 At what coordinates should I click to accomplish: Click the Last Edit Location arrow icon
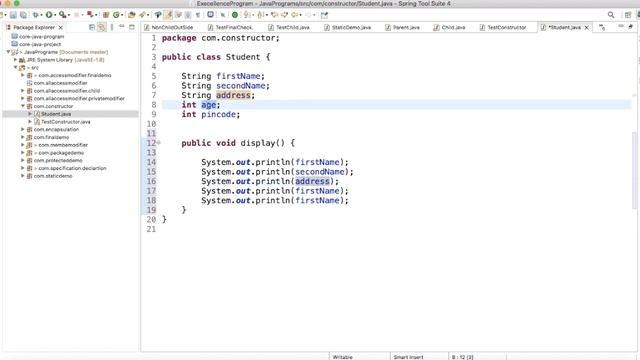click(274, 15)
